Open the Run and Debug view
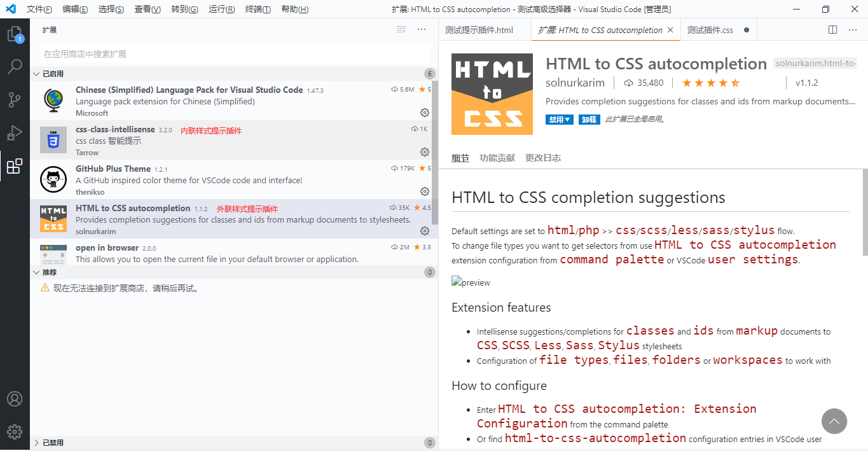 point(15,133)
